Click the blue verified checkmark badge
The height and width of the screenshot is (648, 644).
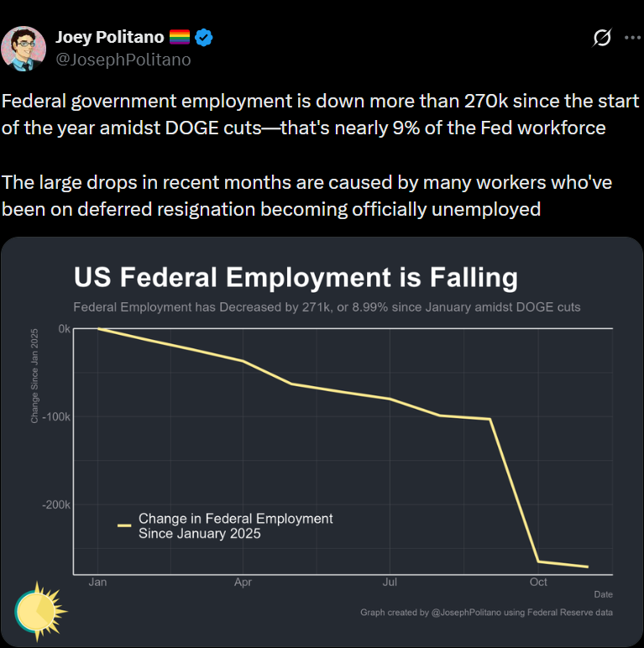click(x=204, y=37)
